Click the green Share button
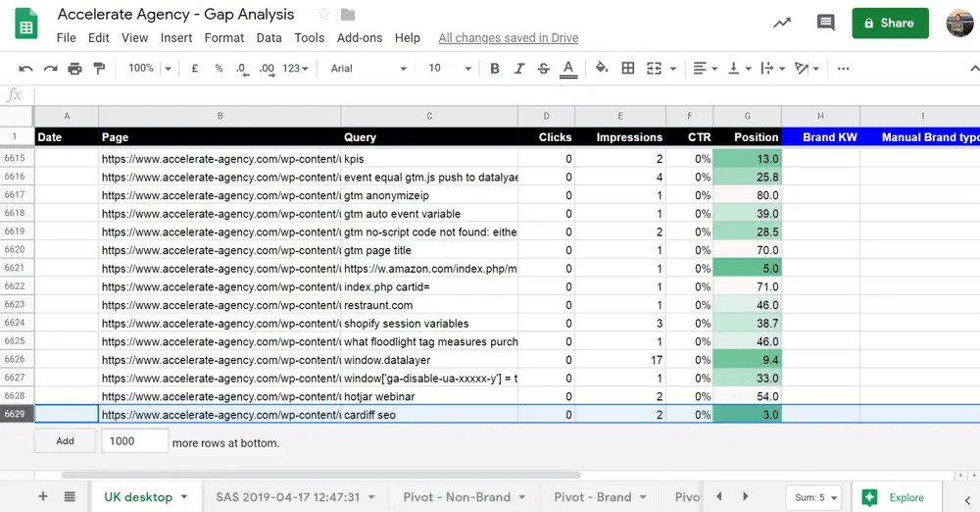980x512 pixels. pos(890,24)
